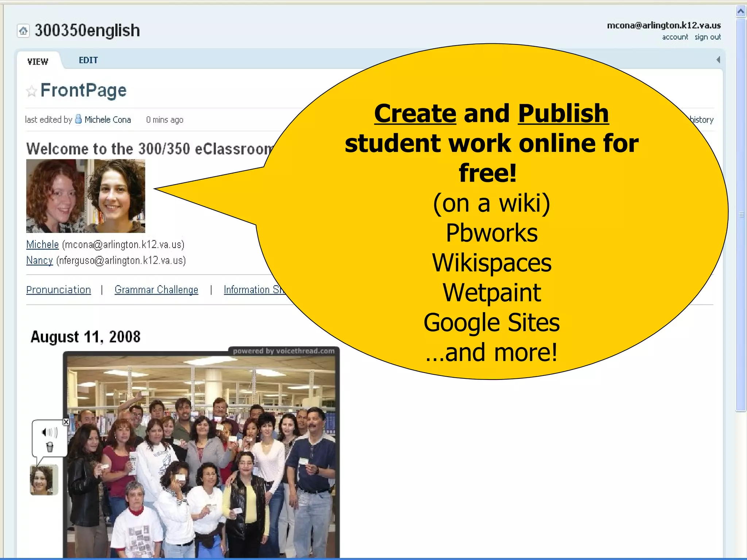Click the speaker audio comment icon
Image resolution: width=747 pixels, height=560 pixels.
[x=50, y=432]
